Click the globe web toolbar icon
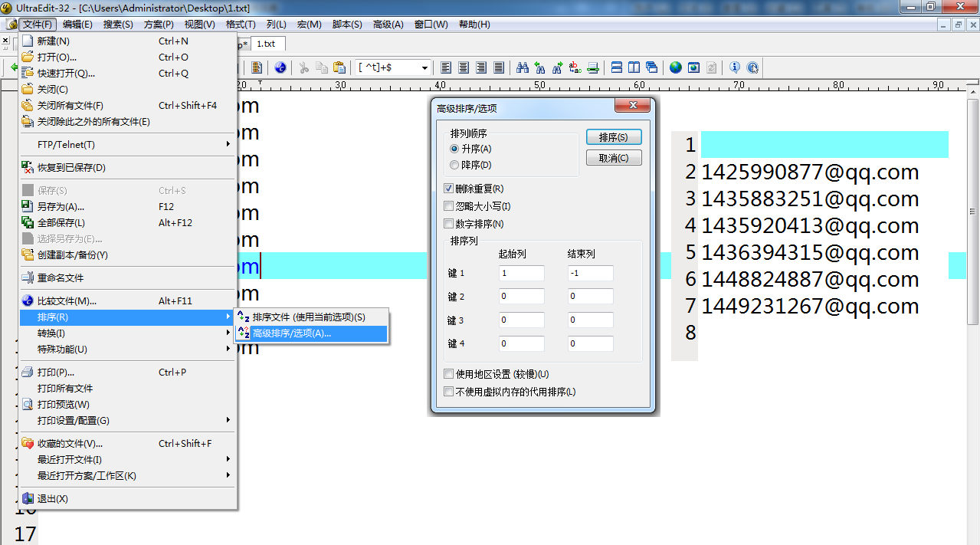The image size is (980, 545). coord(675,67)
